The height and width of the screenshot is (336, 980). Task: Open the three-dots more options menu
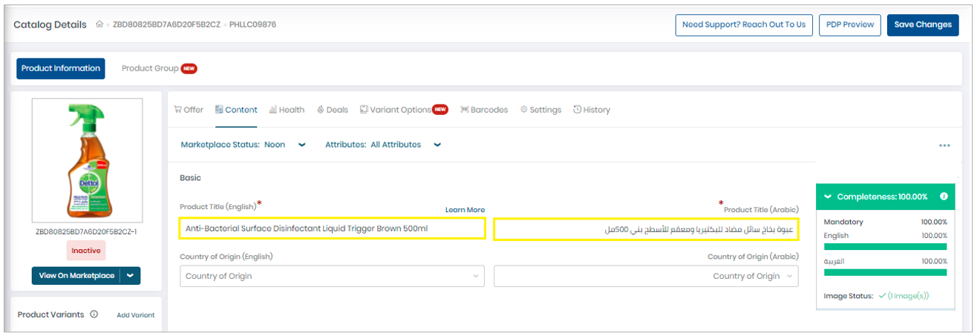[944, 145]
